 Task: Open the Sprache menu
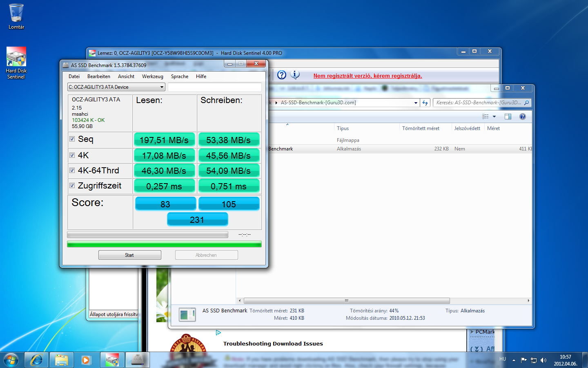pyautogui.click(x=180, y=76)
